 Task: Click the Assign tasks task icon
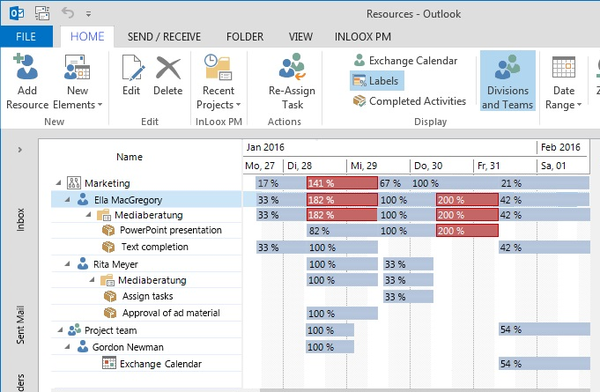pos(110,296)
